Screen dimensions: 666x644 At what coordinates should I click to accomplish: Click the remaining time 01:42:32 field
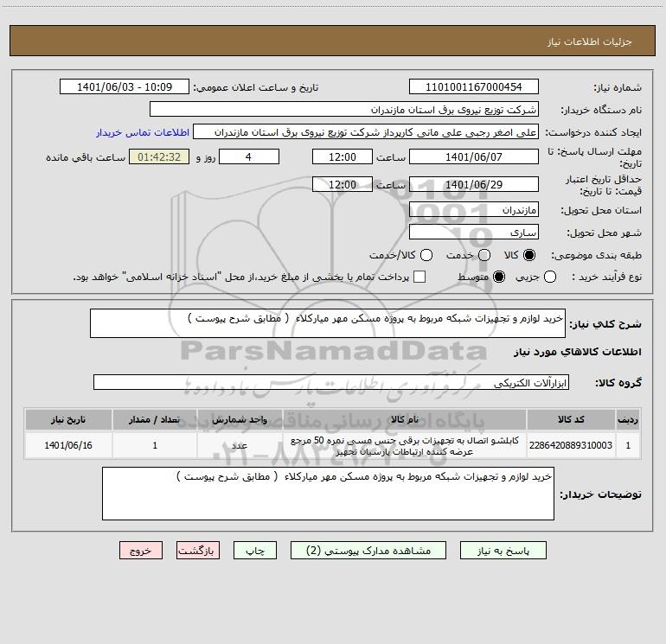coord(159,156)
